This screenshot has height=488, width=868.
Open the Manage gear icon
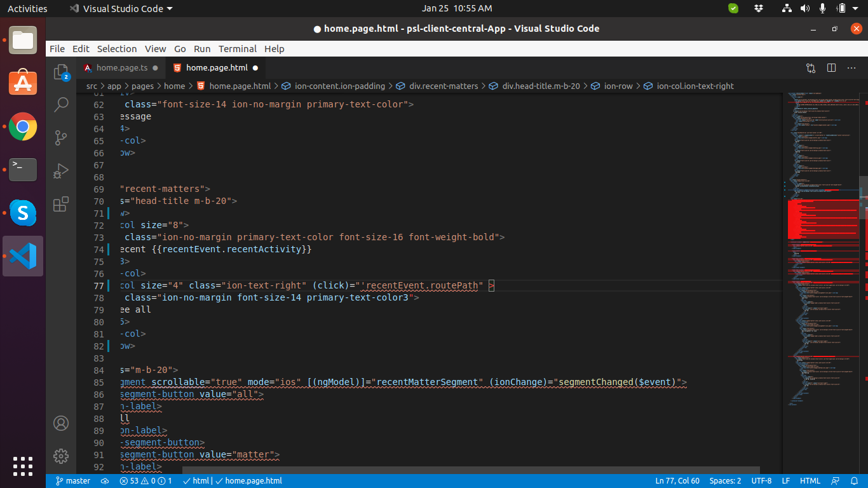[61, 456]
